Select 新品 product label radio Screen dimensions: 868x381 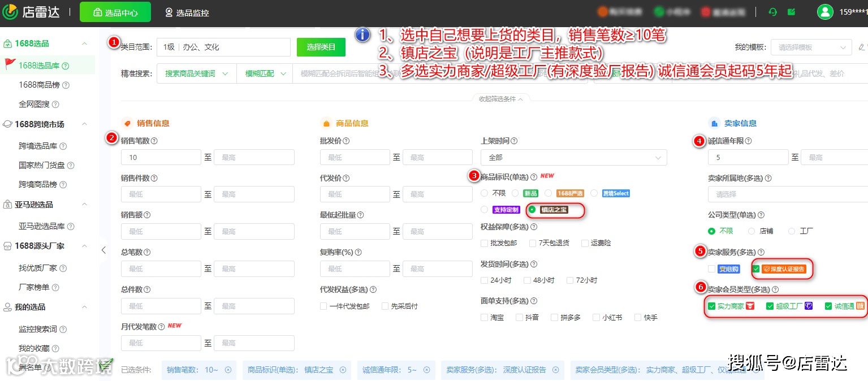click(x=515, y=193)
